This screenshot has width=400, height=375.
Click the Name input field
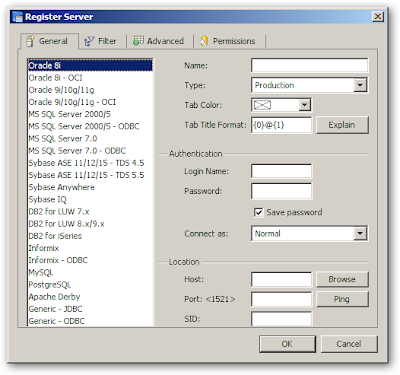pos(309,65)
